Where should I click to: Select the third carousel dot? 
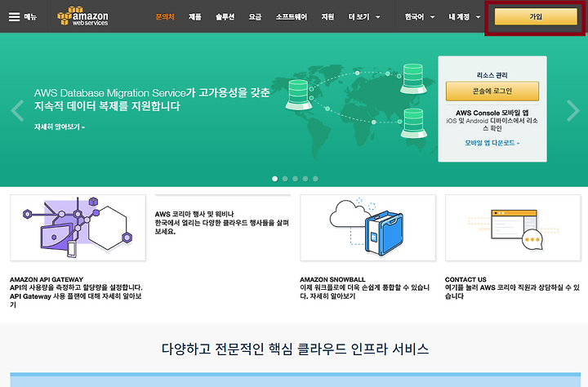(x=295, y=179)
